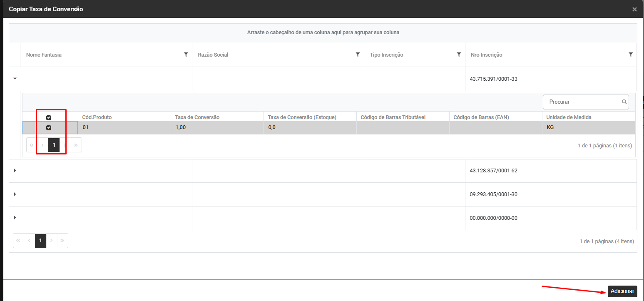Go to the last page in the outer grid pager

click(62, 241)
